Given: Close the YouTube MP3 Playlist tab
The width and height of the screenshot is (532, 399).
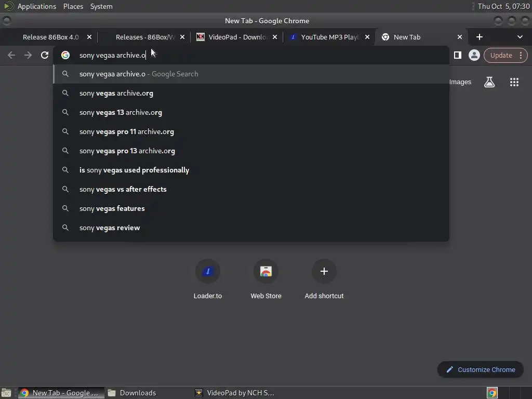Looking at the screenshot, I should point(367,37).
